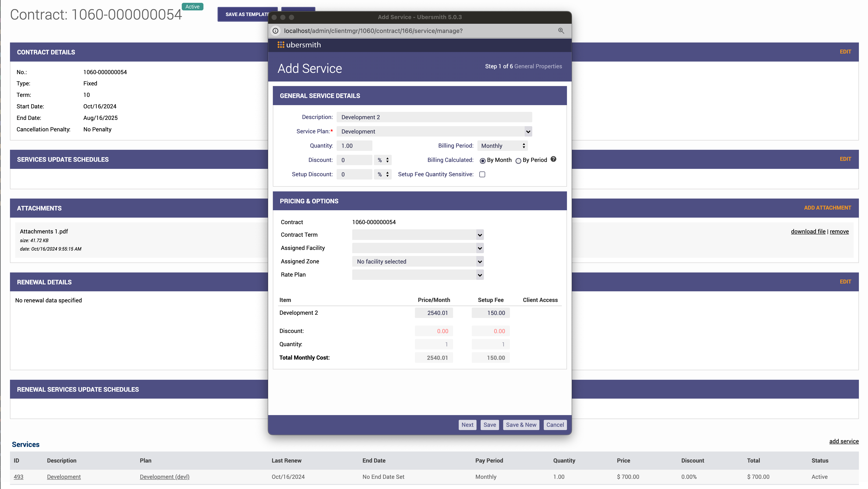The width and height of the screenshot is (868, 489).
Task: Open the Billing Period Monthly dropdown
Action: point(502,146)
